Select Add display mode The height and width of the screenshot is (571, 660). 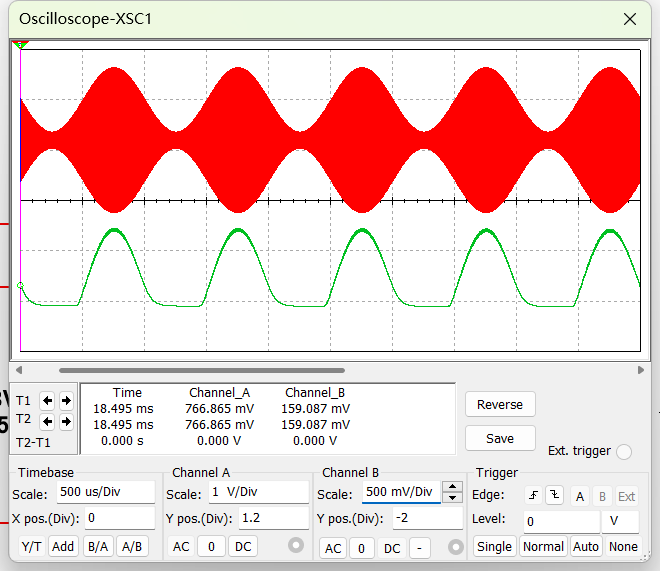[63, 546]
